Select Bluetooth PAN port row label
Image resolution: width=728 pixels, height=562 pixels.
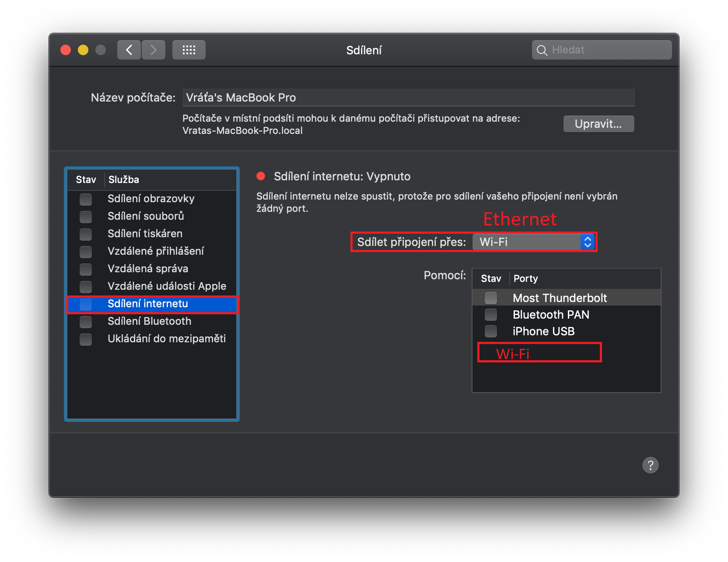551,315
